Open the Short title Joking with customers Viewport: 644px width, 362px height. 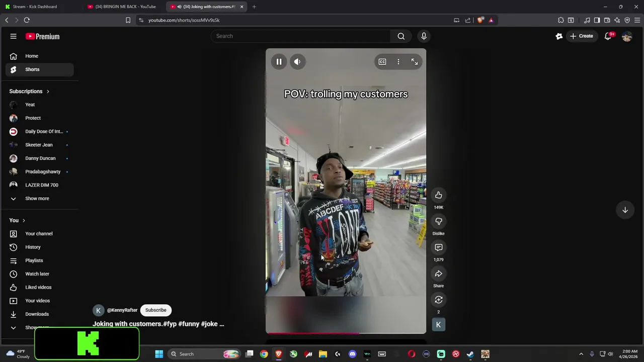[158, 324]
